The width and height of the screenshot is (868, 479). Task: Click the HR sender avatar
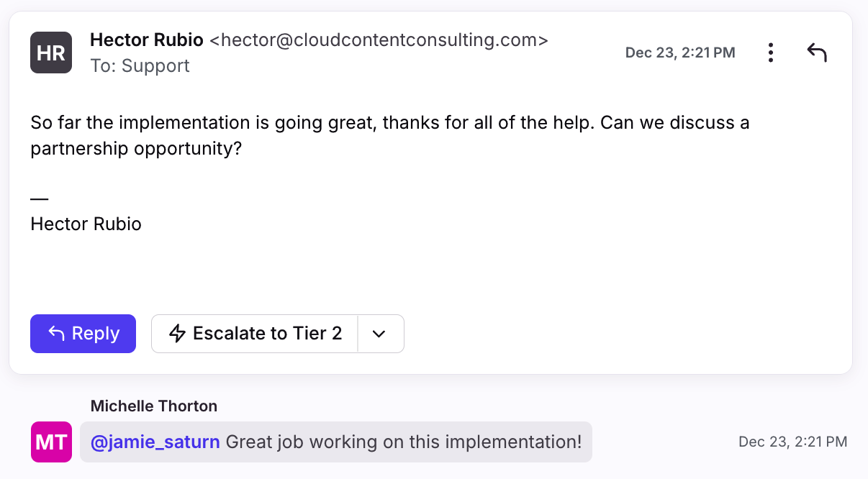point(51,53)
